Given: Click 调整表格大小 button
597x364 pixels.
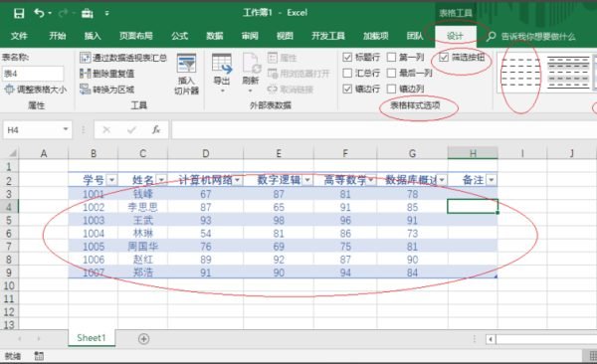Looking at the screenshot, I should 36,90.
